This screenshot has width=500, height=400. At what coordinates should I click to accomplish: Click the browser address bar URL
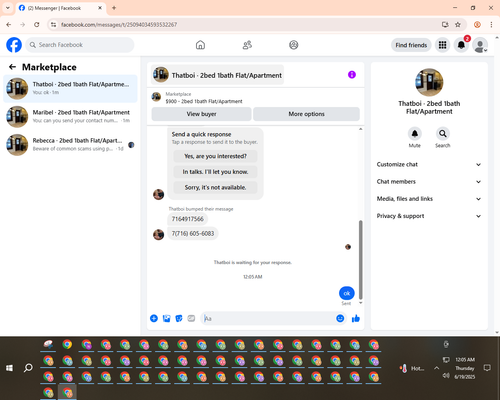tap(119, 25)
